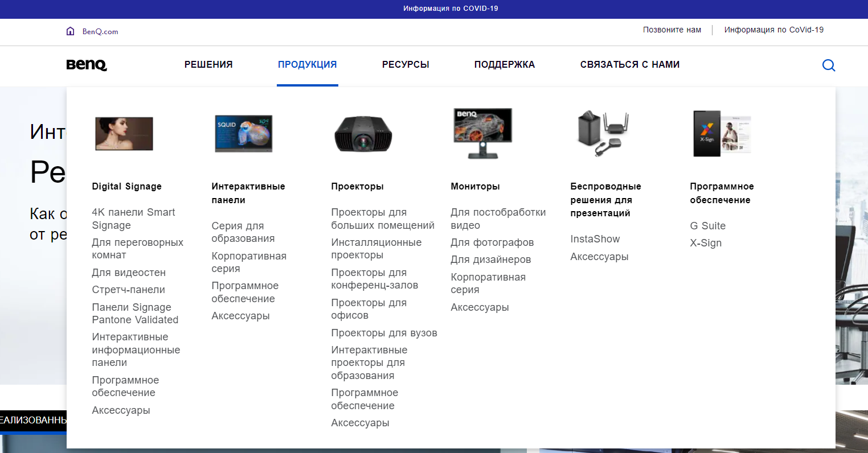Select Для дизайнеров

pos(491,260)
